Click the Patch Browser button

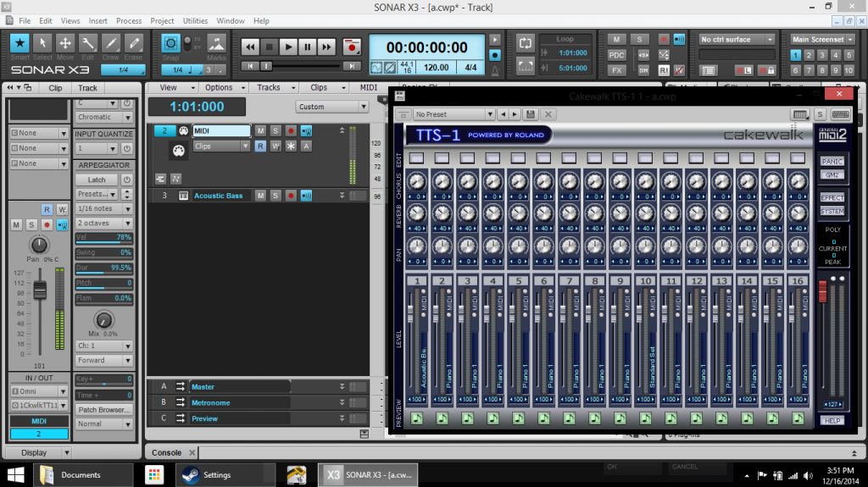click(x=103, y=409)
